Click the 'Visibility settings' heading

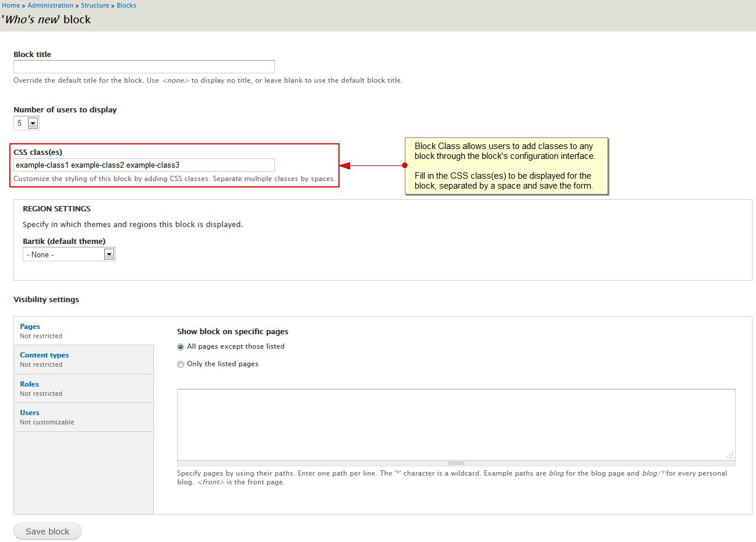[x=46, y=299]
